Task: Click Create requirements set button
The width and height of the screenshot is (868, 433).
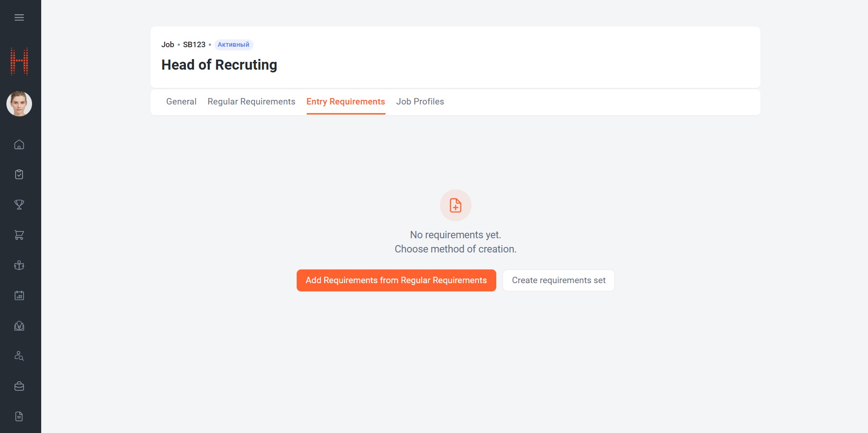Action: (559, 280)
